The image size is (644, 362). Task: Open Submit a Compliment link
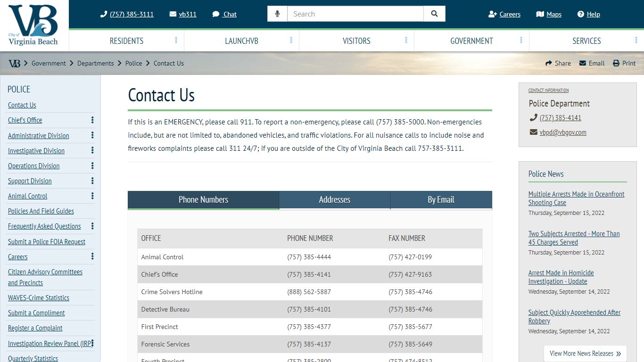[36, 313]
